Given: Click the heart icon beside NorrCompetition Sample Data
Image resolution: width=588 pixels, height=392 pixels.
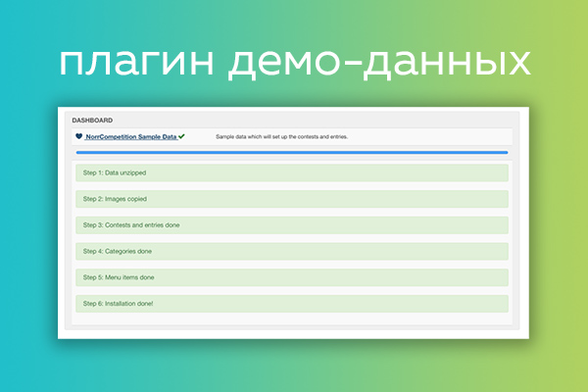Looking at the screenshot, I should (x=78, y=136).
